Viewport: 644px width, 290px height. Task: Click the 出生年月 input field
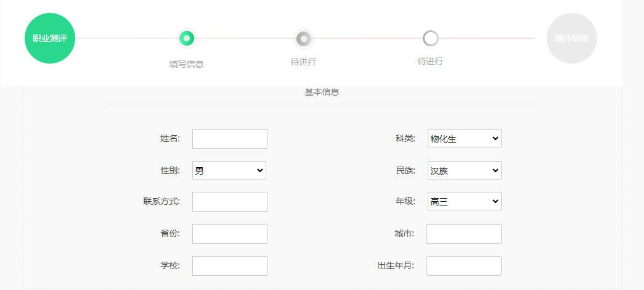(x=464, y=266)
